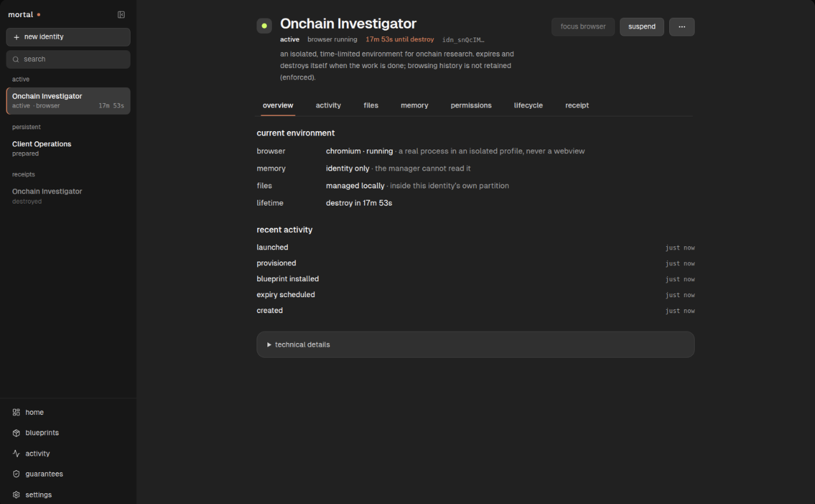Viewport: 815px width, 504px height.
Task: Click the 'current environment' heading
Action: coord(295,133)
